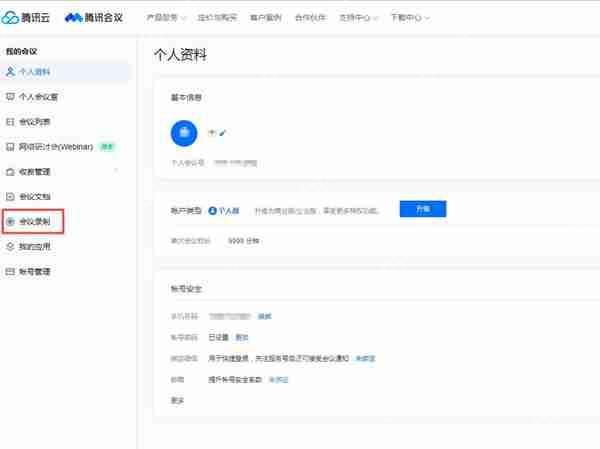This screenshot has height=449, width=600.
Task: Click 更多 under account security
Action: pyautogui.click(x=177, y=400)
